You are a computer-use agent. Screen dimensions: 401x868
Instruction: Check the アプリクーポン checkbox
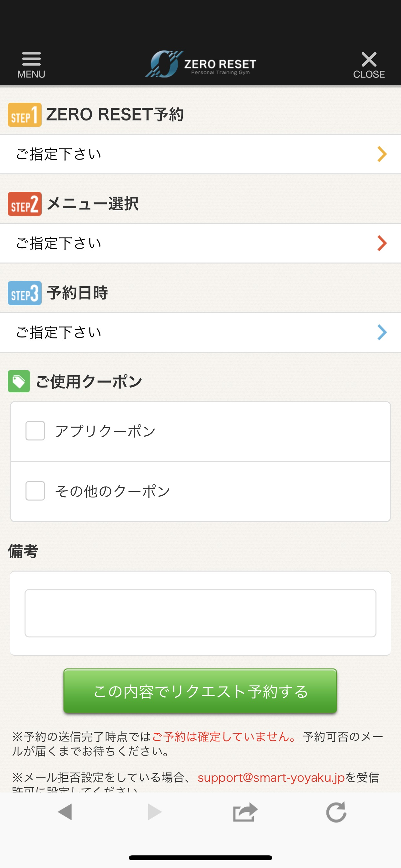coord(35,431)
